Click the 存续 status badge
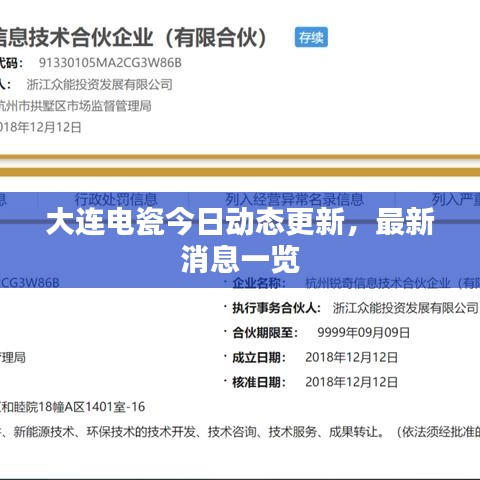The image size is (480, 480). point(311,37)
